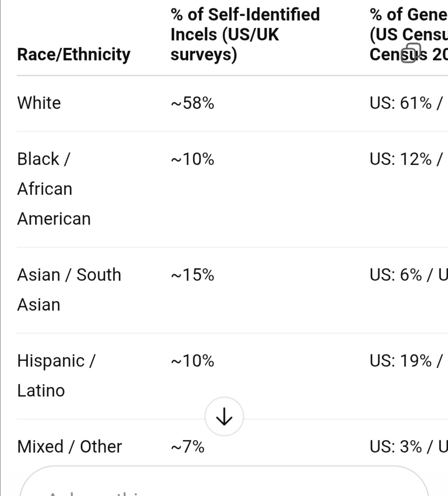Click the '~58%' cell
This screenshot has width=448, height=496.
[192, 103]
